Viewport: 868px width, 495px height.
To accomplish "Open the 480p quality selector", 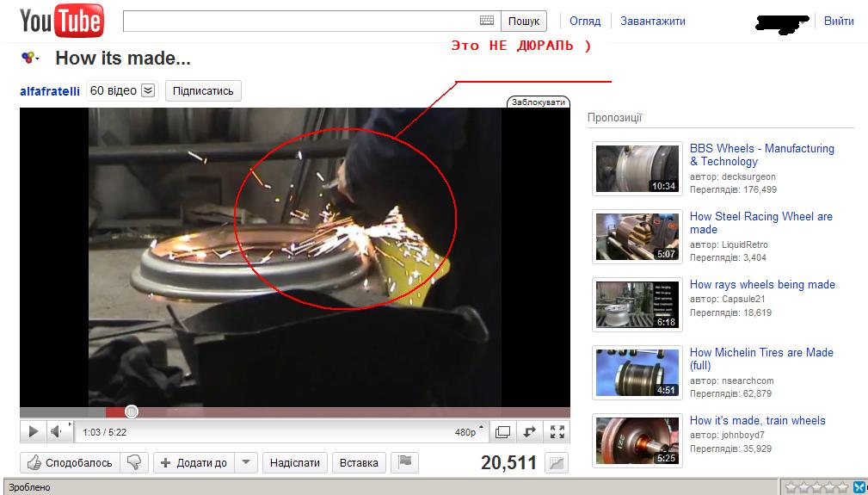I will 469,431.
